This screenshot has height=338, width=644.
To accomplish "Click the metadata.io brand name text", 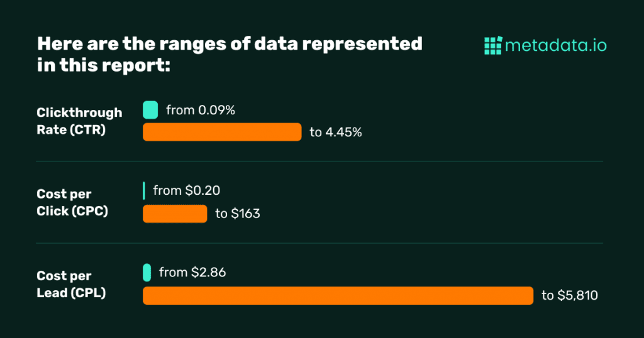I will 556,45.
